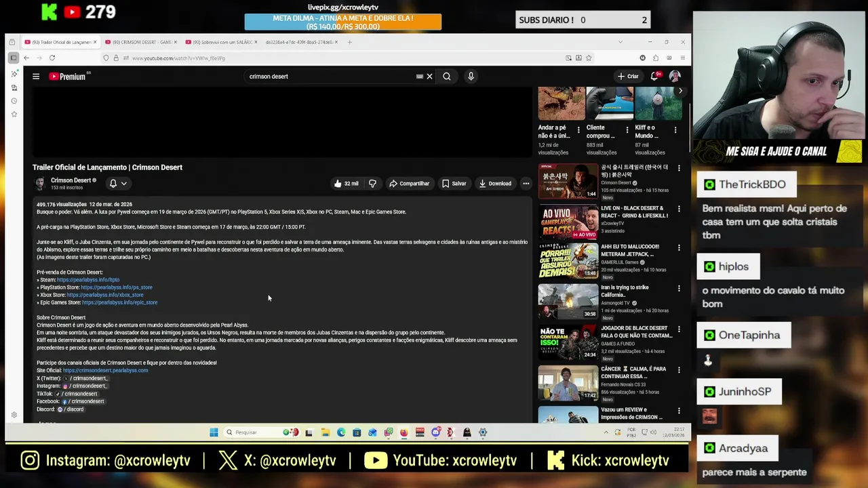Toggle the browser sidebar button
The image size is (868, 488).
13,58
